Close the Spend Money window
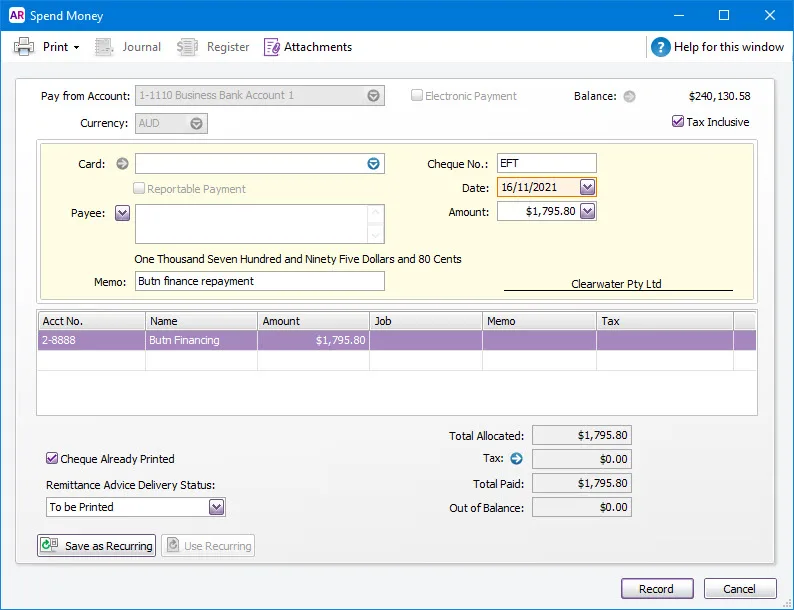Screen dimensions: 794x610 pos(770,15)
